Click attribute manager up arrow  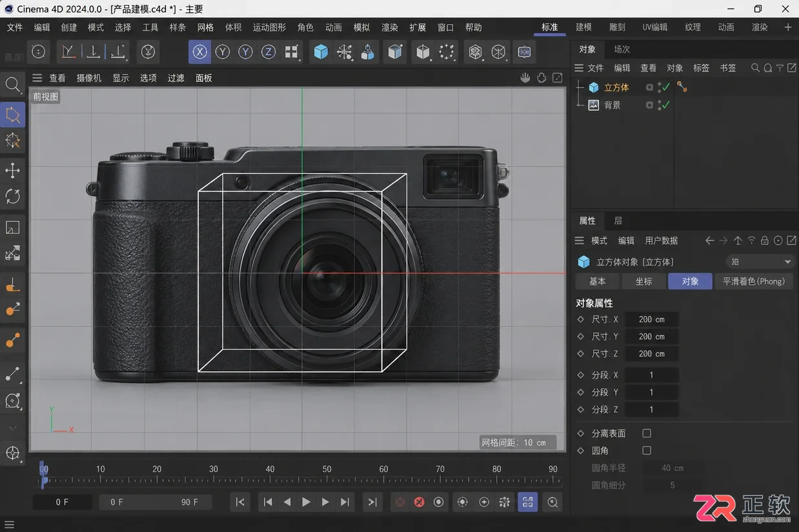(738, 241)
